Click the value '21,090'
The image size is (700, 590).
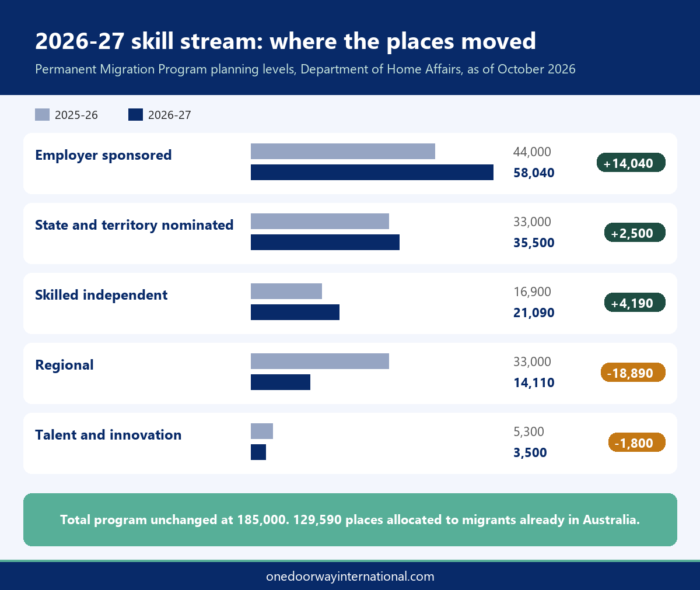click(x=534, y=313)
